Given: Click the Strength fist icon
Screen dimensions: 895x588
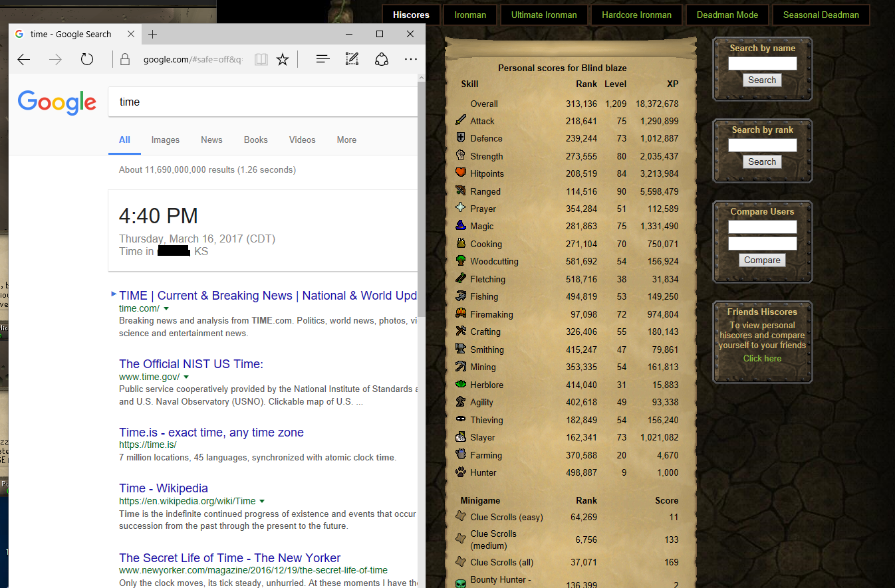Looking at the screenshot, I should (460, 155).
